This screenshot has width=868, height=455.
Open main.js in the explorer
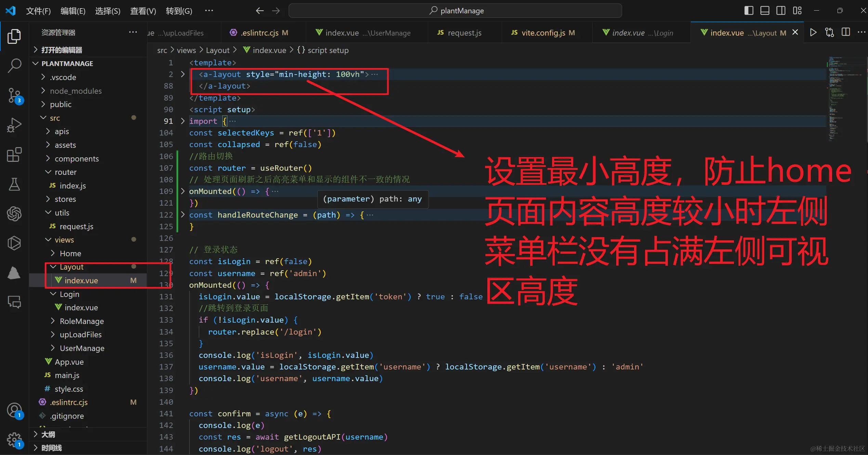click(x=88, y=375)
